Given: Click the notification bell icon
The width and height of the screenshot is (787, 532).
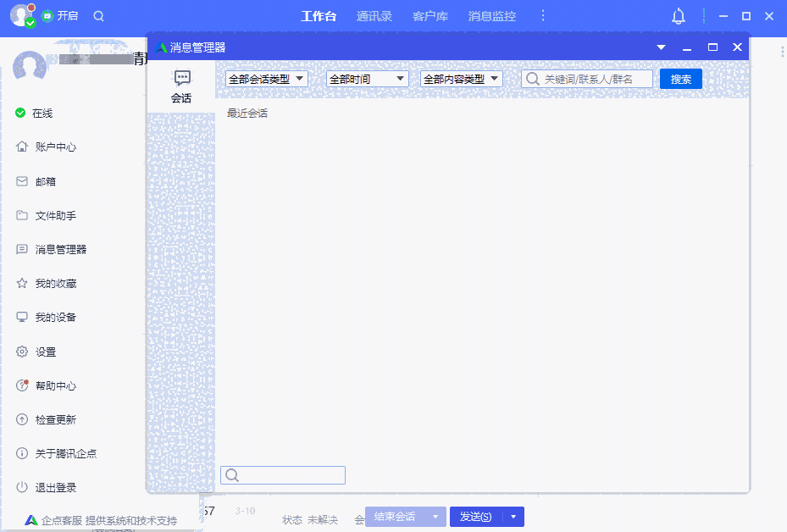Looking at the screenshot, I should click(678, 16).
